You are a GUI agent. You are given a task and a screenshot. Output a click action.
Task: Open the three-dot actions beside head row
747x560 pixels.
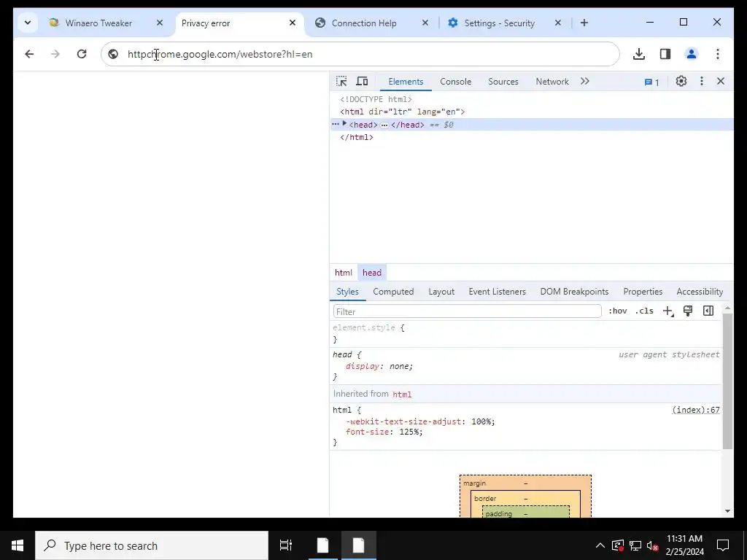click(336, 124)
